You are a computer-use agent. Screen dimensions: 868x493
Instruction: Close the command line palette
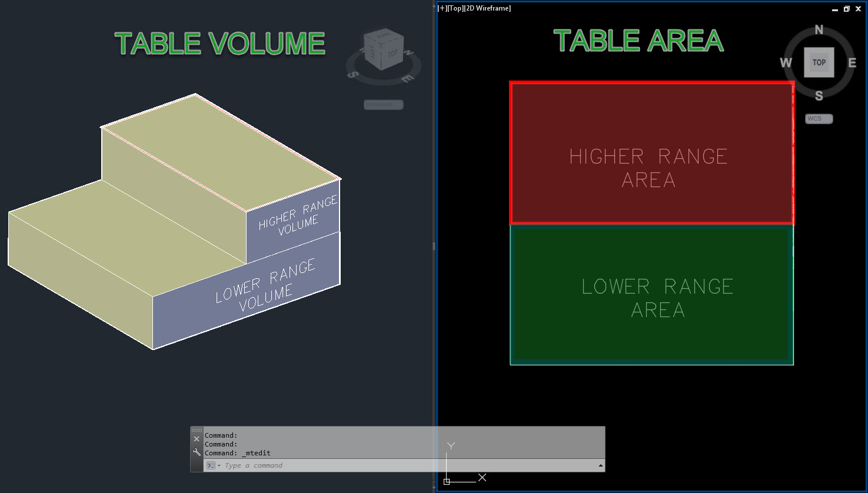197,438
